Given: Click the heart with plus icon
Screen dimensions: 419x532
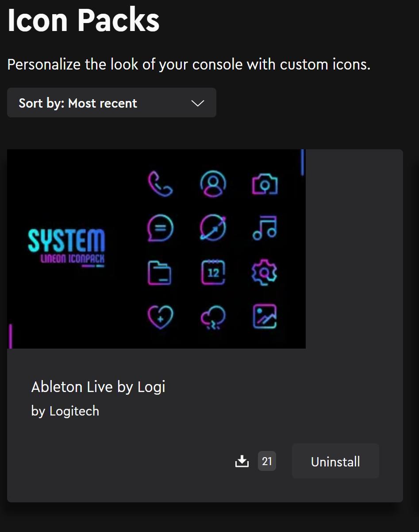Looking at the screenshot, I should coord(160,317).
